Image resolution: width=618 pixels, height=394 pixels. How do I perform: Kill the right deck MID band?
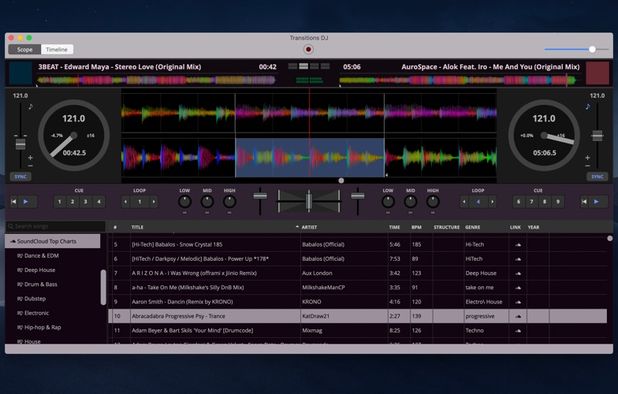click(x=410, y=213)
